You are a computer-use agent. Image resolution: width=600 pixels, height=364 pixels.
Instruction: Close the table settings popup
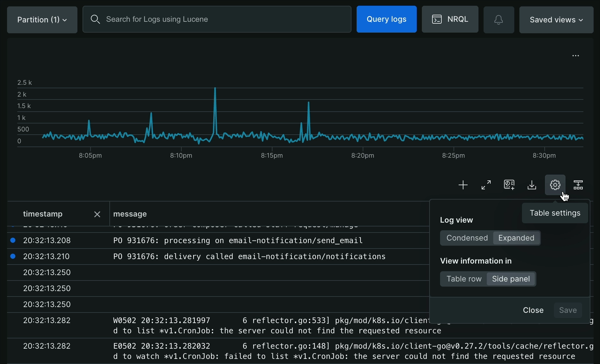(x=533, y=310)
